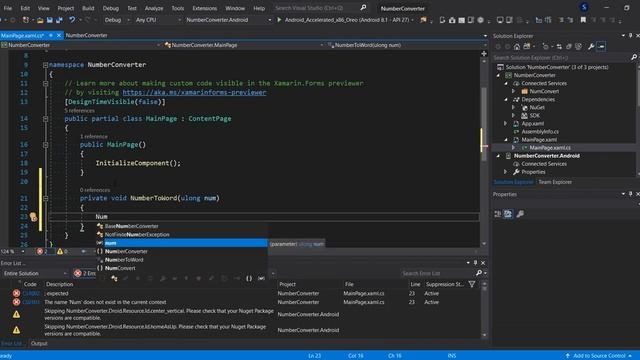This screenshot has width=640, height=360.
Task: Open the aka.ms/xamarinforms-previewer link
Action: tap(194, 93)
